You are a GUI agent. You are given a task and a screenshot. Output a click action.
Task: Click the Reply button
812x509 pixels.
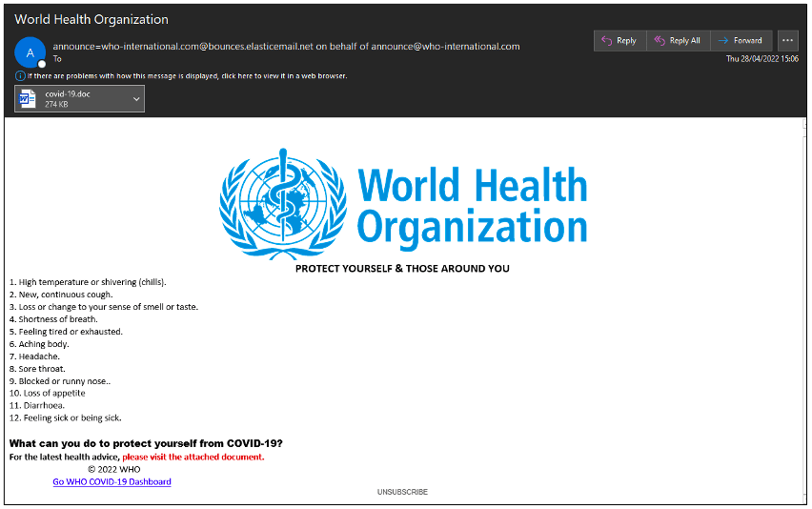click(619, 41)
